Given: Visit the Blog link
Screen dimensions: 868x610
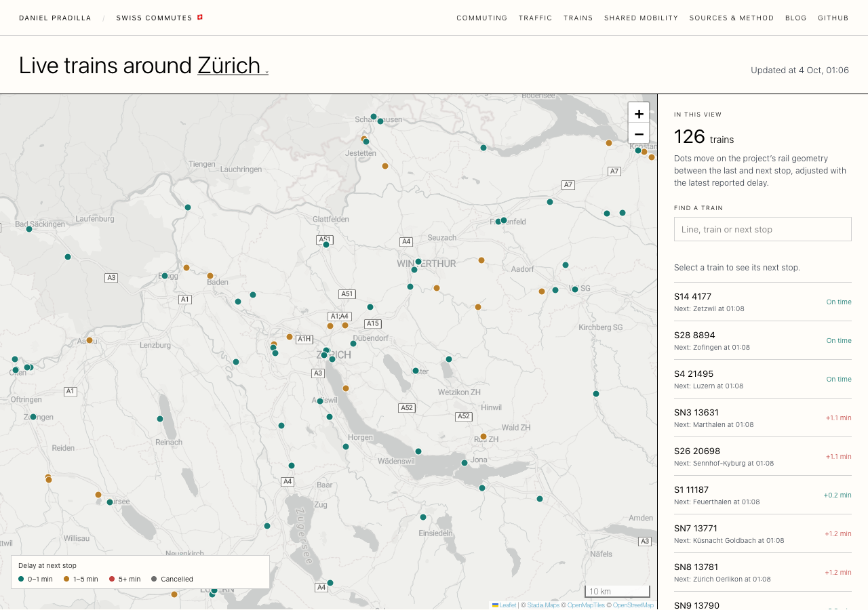Looking at the screenshot, I should [796, 18].
